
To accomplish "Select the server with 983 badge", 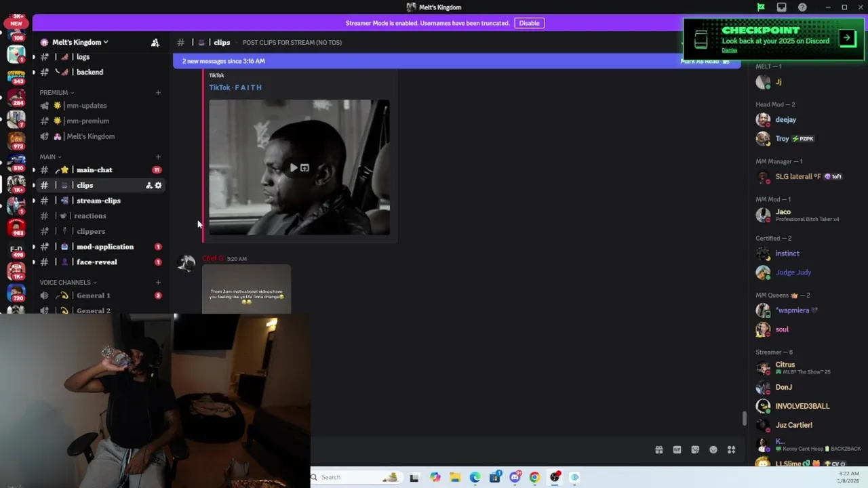I will tap(16, 227).
